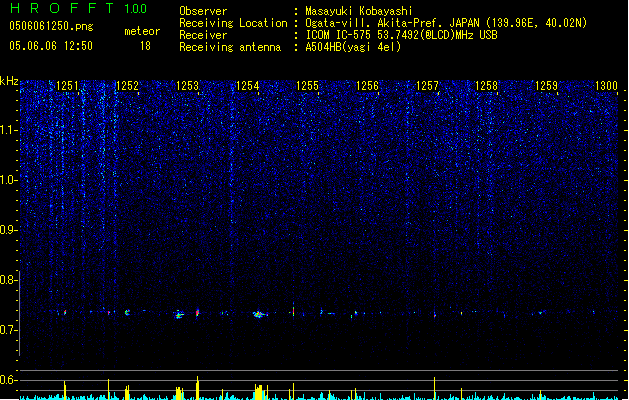
Task: Click the Receiver label
Action: pos(203,35)
